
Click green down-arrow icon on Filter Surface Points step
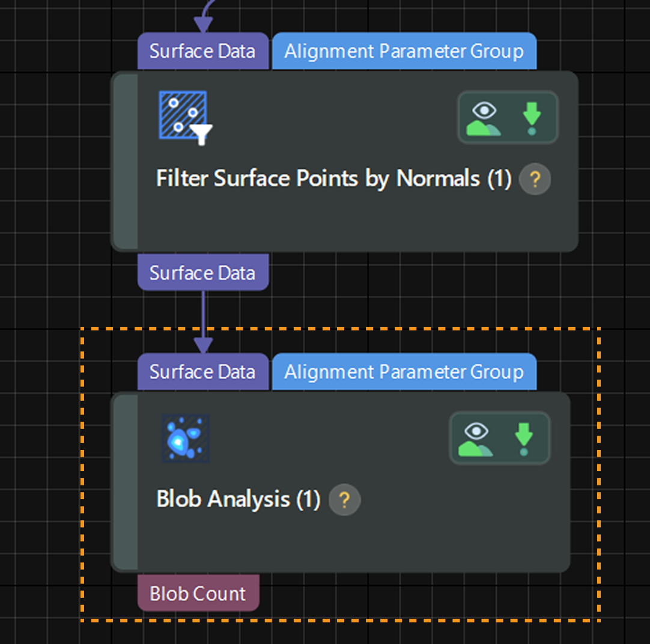point(532,117)
